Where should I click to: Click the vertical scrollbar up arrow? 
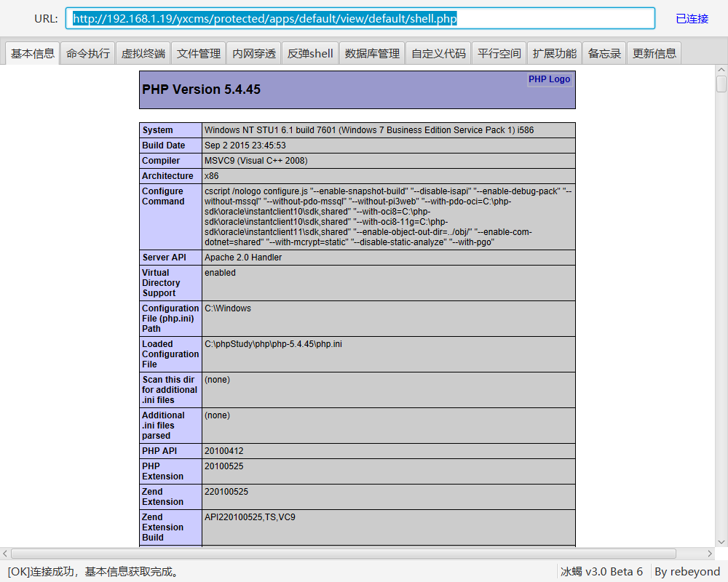(721, 69)
